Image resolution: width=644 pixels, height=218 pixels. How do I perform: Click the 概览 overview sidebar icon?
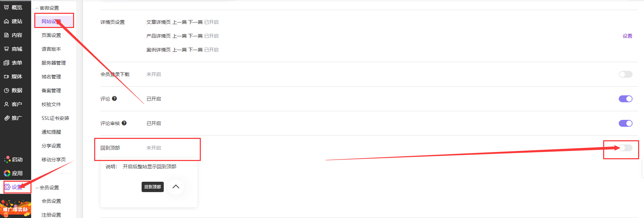click(7, 7)
